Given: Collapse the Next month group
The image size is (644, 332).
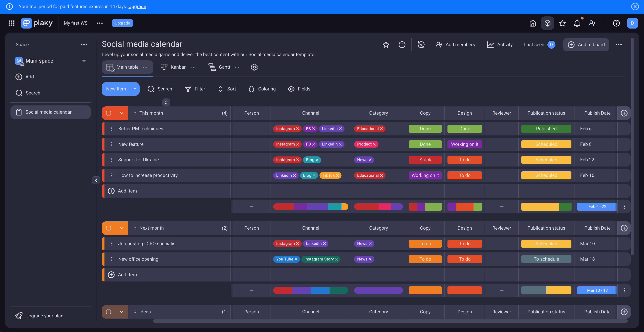Looking at the screenshot, I should click(x=121, y=228).
